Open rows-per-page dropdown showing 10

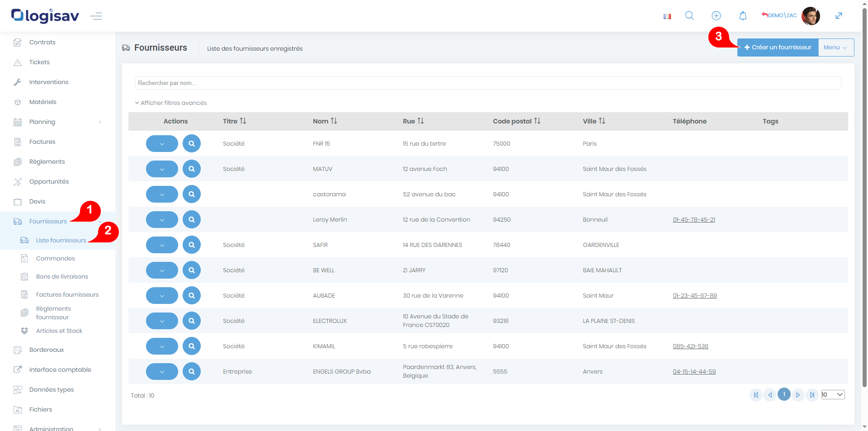(x=833, y=395)
